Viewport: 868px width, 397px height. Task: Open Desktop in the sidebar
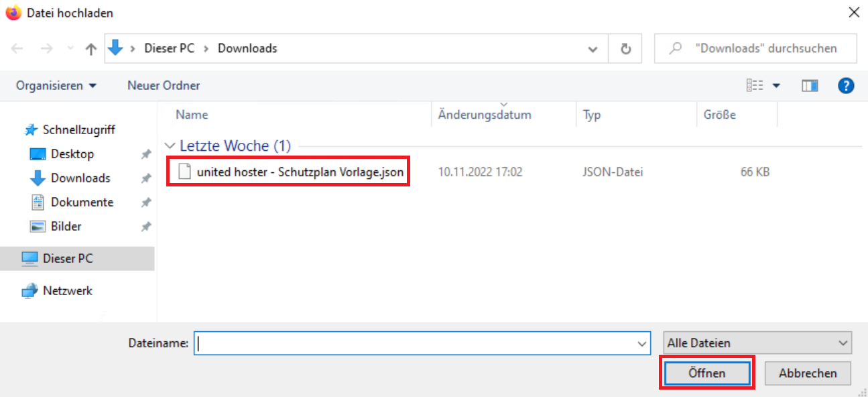(x=72, y=154)
